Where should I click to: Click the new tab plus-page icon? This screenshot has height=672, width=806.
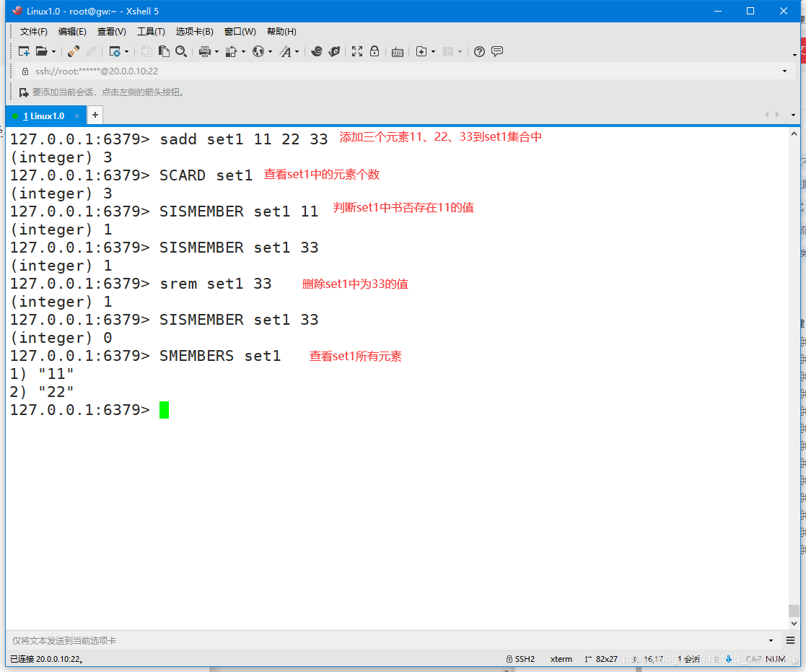(x=421, y=51)
